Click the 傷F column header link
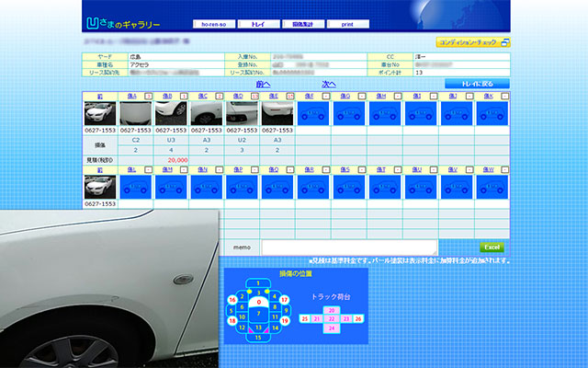 click(309, 97)
